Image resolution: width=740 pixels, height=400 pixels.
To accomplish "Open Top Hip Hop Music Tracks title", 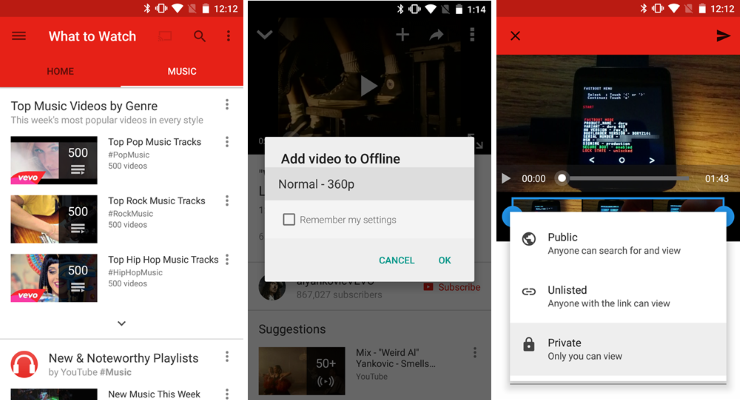I will coord(163,260).
